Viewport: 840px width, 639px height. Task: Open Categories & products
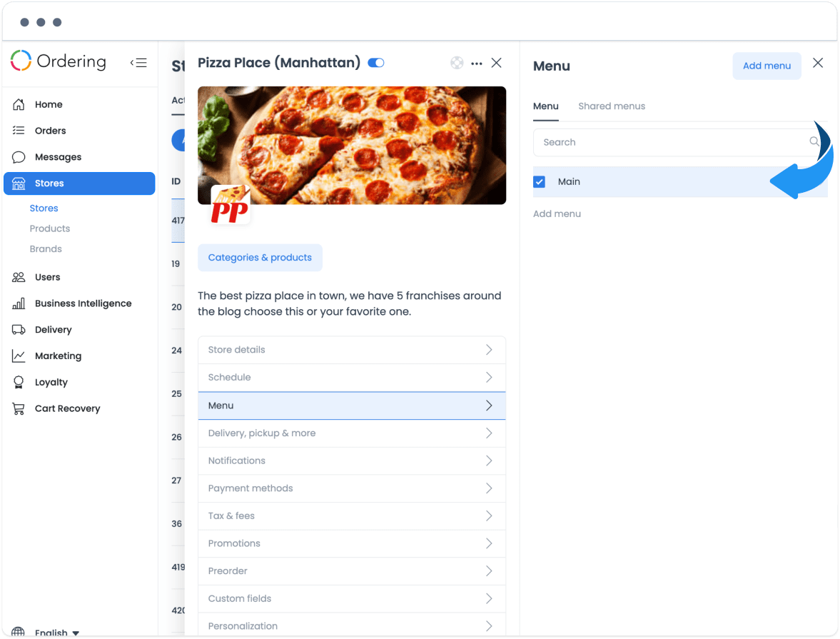click(x=260, y=258)
